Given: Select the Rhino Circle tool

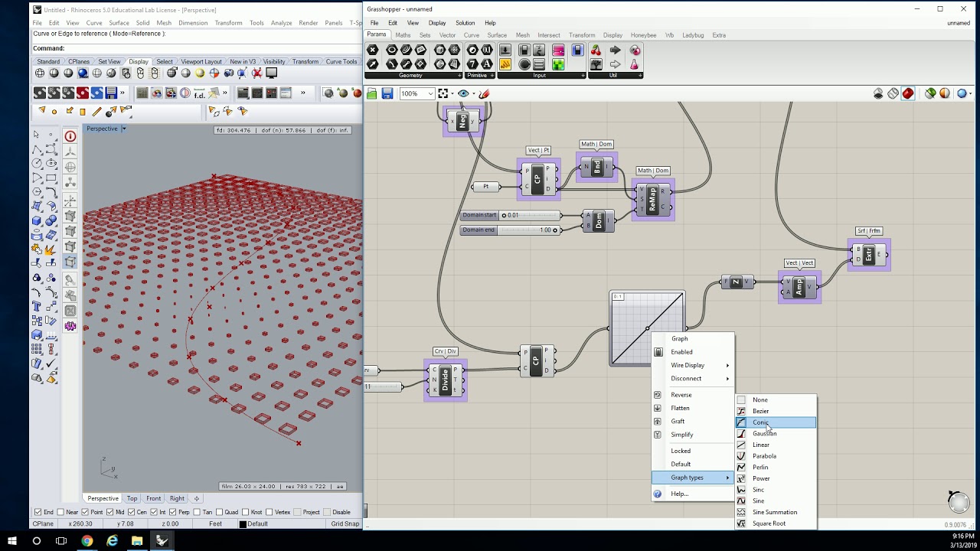Looking at the screenshot, I should click(x=37, y=164).
